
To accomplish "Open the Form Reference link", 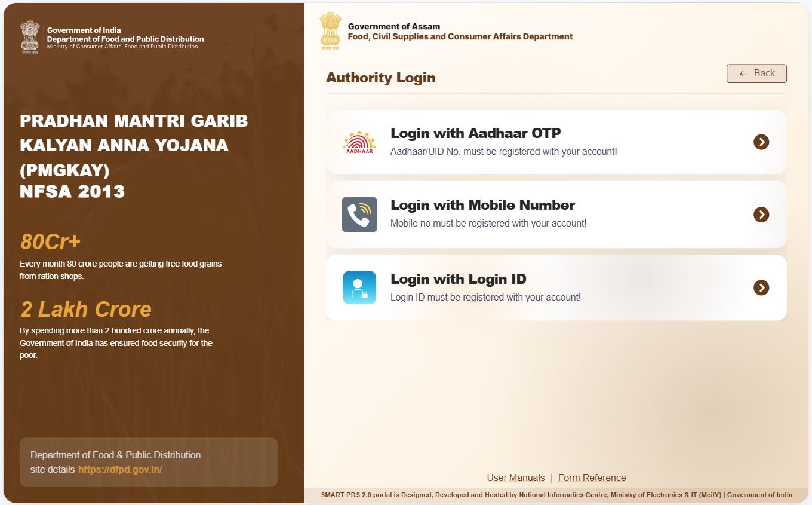I will [592, 478].
